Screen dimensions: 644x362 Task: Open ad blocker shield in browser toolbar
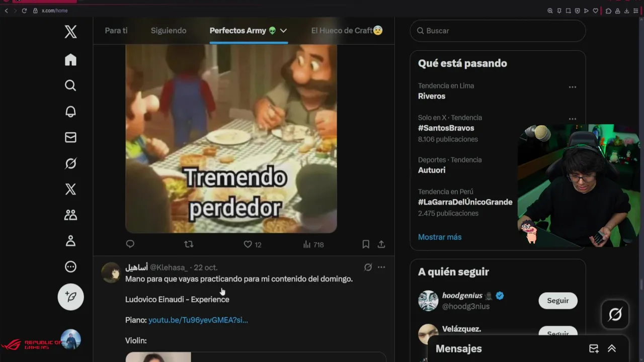pyautogui.click(x=577, y=11)
